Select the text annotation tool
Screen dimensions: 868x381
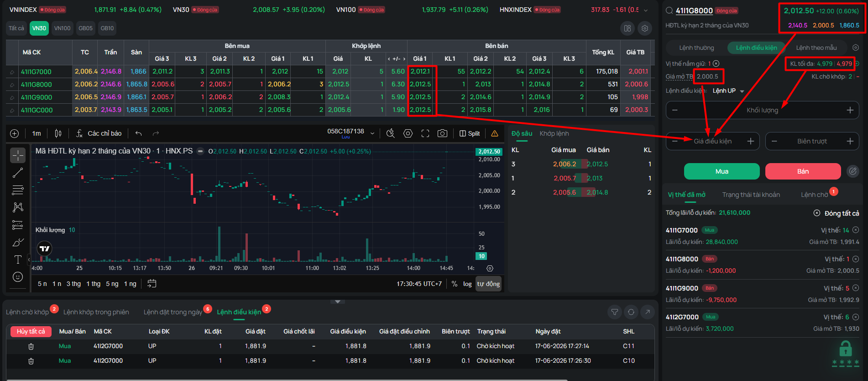(18, 259)
